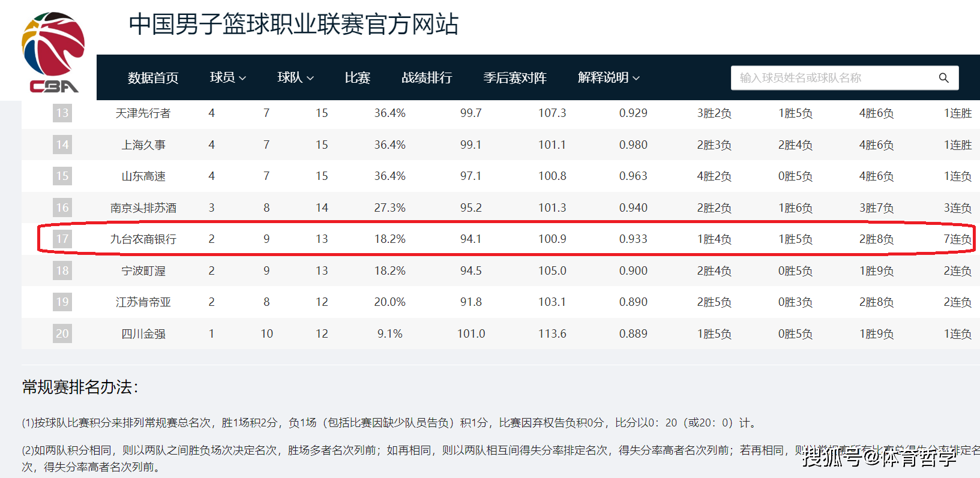This screenshot has width=980, height=478.
Task: Click the 20.0% win rate cell
Action: [390, 302]
